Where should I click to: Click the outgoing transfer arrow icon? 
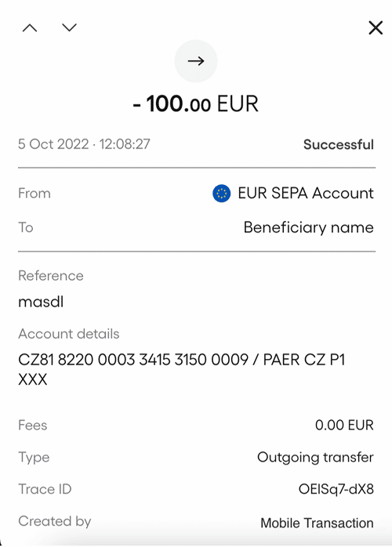(196, 61)
